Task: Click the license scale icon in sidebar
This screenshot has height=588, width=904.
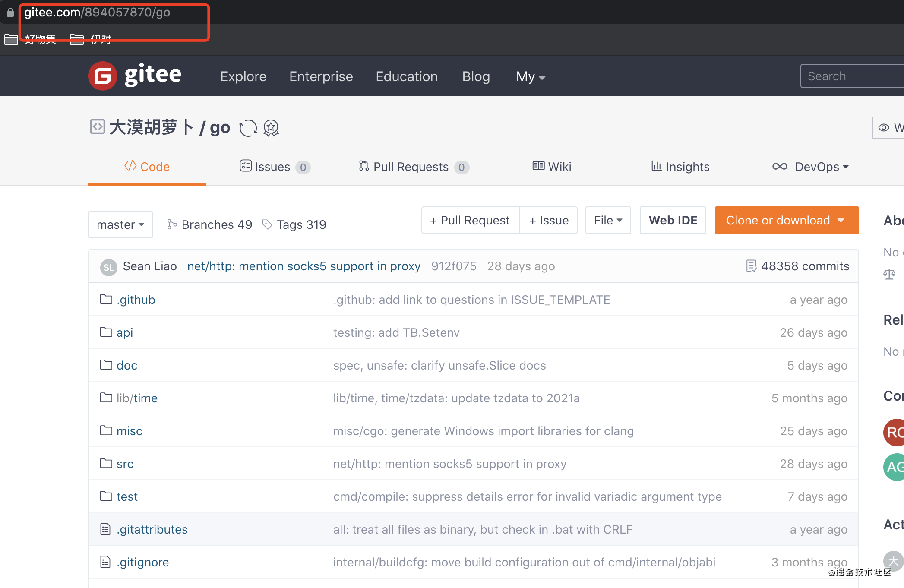Action: point(889,274)
